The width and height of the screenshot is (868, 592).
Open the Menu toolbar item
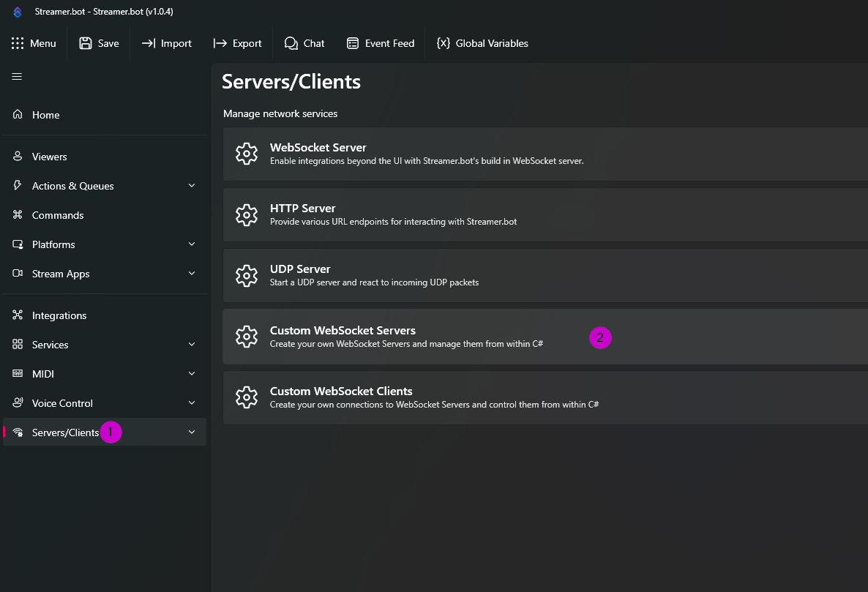[34, 43]
